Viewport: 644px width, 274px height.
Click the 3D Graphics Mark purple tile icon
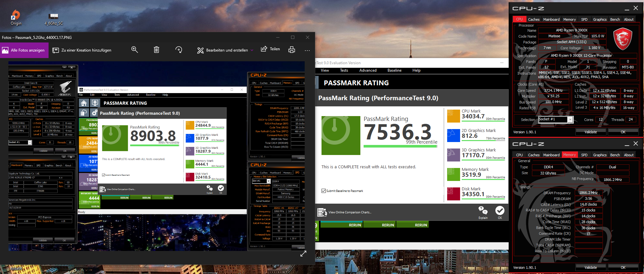[453, 155]
